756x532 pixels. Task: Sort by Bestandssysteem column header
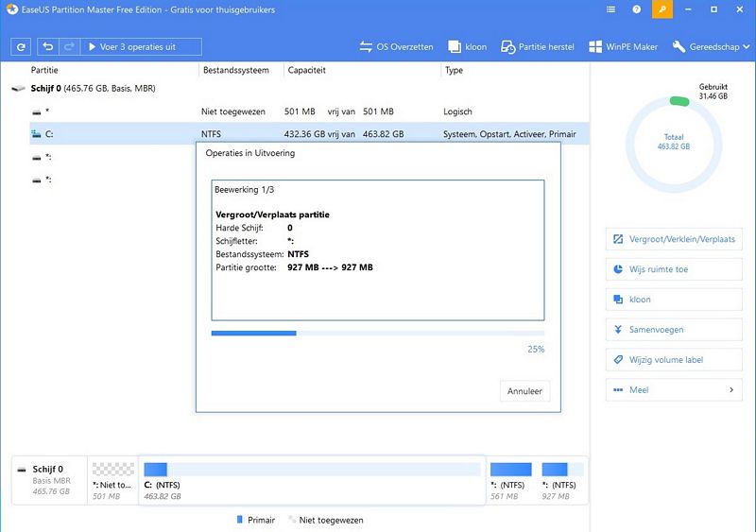(236, 70)
